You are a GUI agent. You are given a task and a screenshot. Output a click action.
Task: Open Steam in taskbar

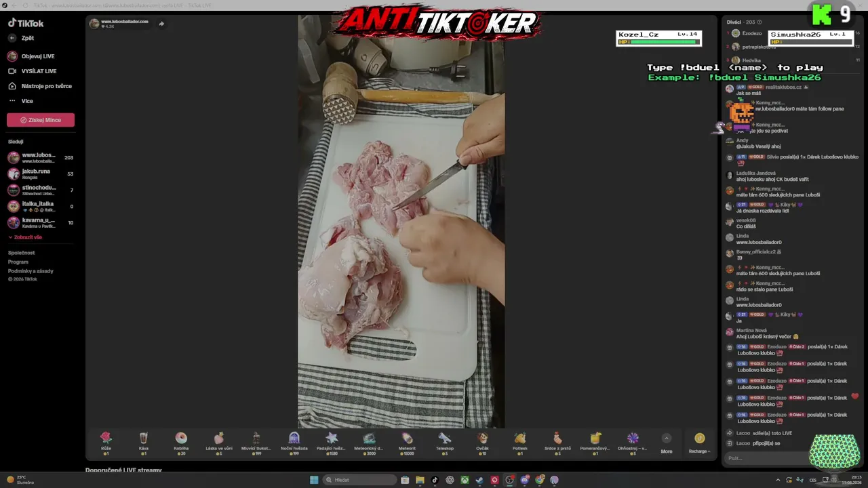point(479,480)
